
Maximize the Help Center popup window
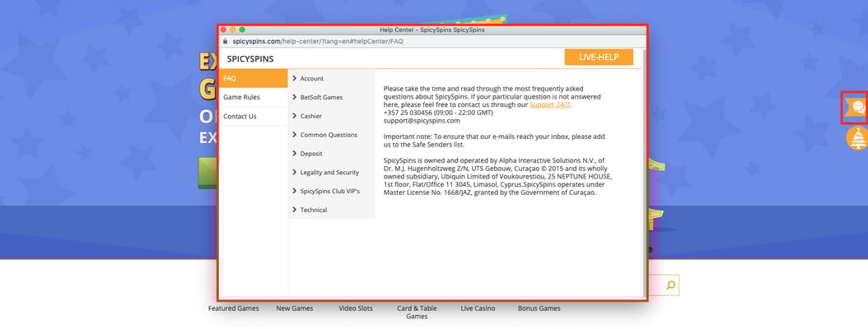(242, 30)
